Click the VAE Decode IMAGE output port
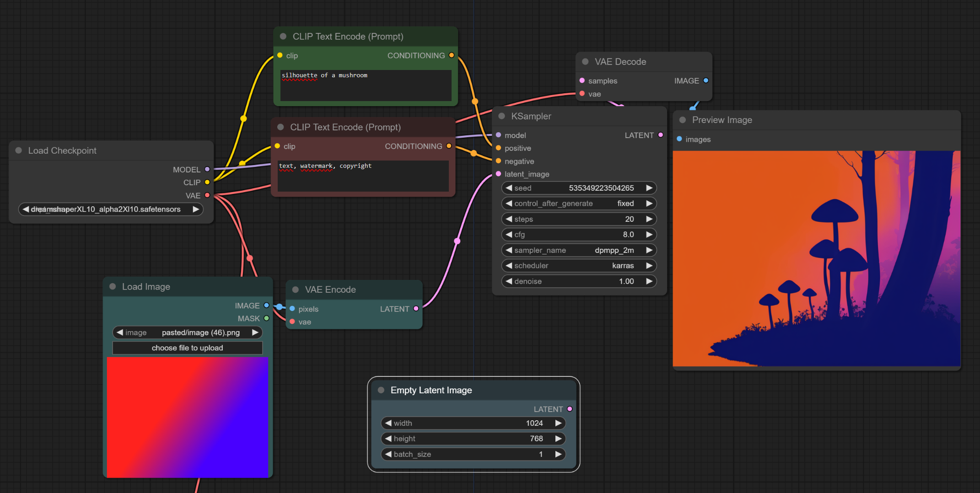Viewport: 980px width, 493px height. pos(705,80)
